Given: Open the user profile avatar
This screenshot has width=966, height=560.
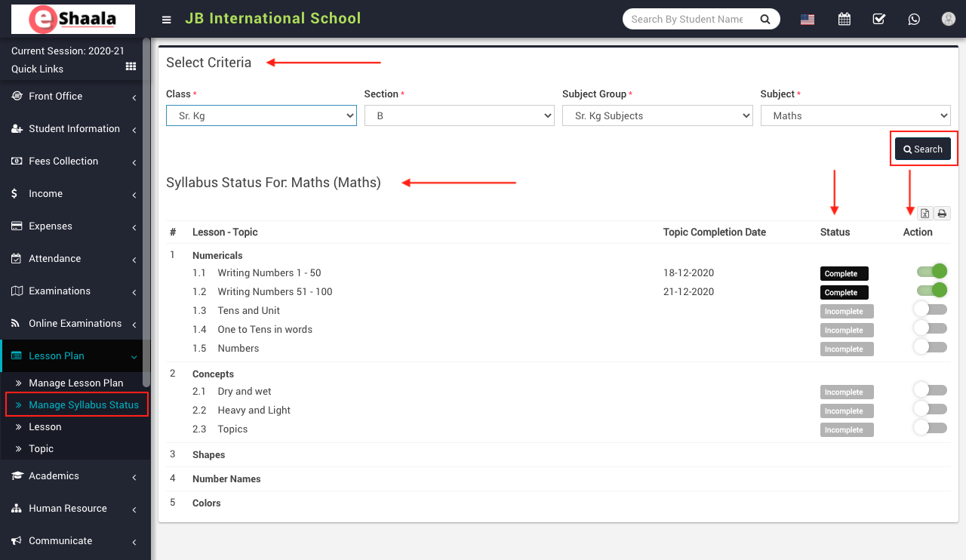Looking at the screenshot, I should click(x=949, y=19).
